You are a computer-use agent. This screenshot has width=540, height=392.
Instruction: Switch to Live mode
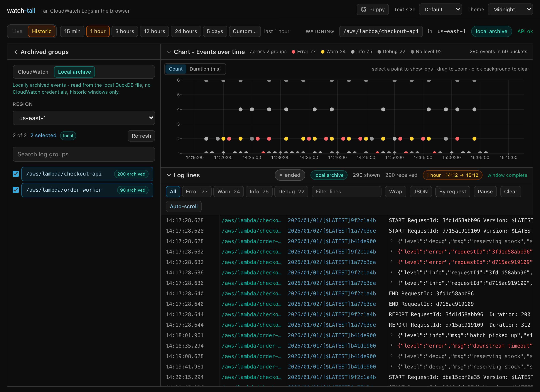tap(17, 31)
